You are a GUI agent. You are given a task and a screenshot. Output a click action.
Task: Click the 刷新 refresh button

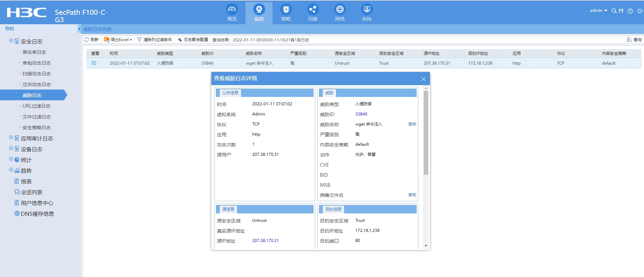point(92,40)
